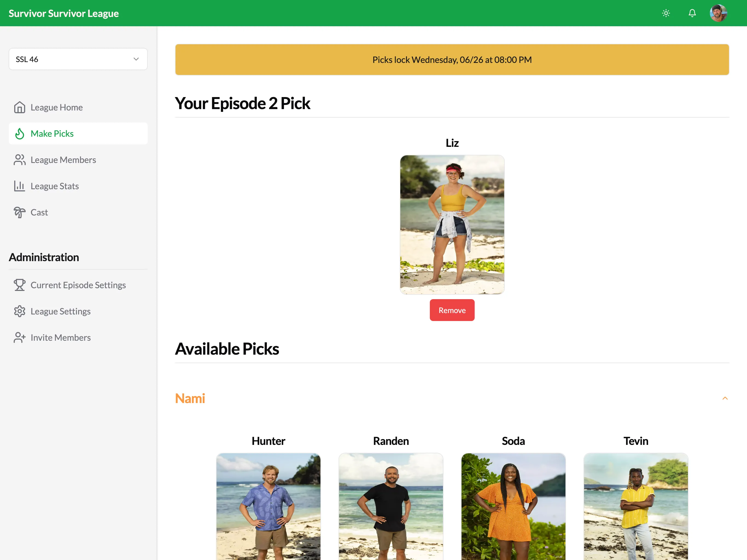Click the Make Picks flame icon
The width and height of the screenshot is (747, 560).
19,133
